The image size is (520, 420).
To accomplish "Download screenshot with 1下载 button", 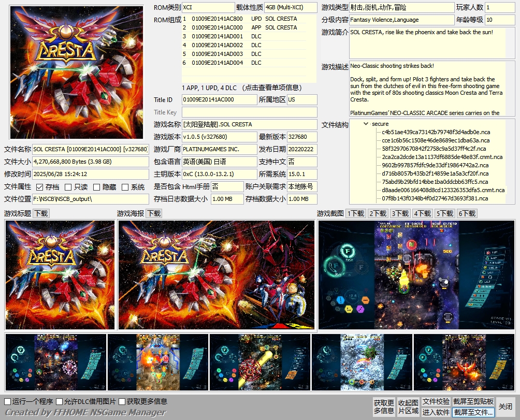I will (356, 213).
